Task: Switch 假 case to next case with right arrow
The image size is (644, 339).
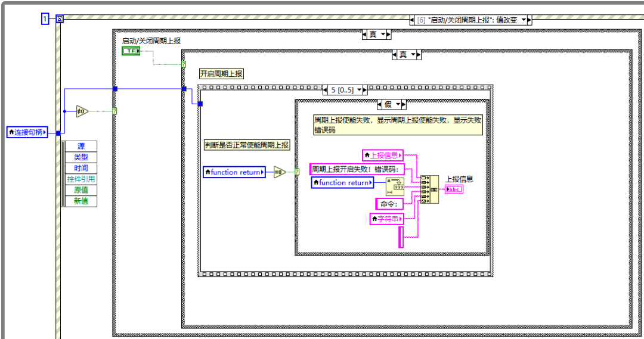Action: point(404,105)
